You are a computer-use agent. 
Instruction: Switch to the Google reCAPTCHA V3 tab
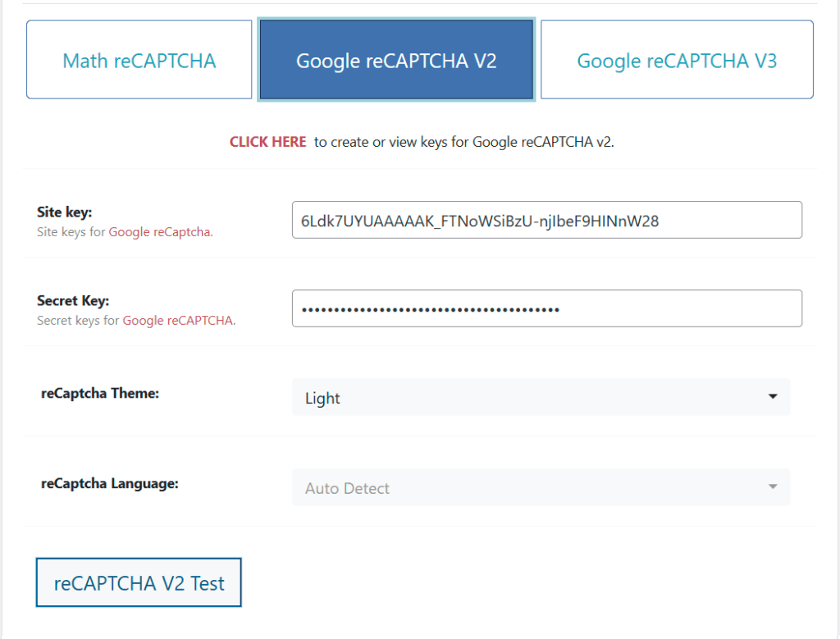(676, 59)
